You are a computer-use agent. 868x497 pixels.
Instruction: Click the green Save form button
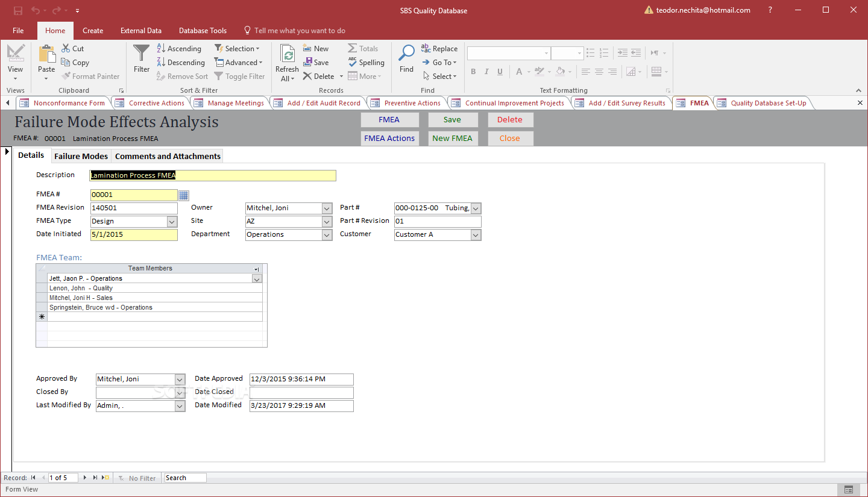pyautogui.click(x=452, y=120)
